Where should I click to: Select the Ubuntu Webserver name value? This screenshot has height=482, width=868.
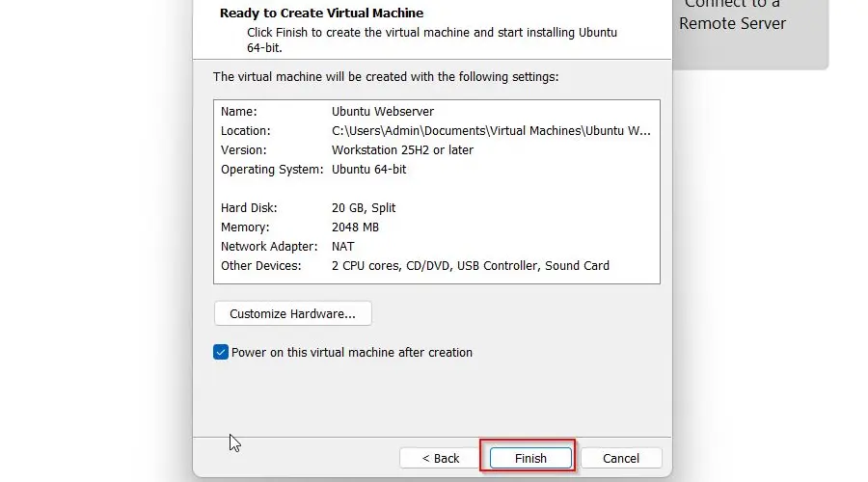click(383, 112)
